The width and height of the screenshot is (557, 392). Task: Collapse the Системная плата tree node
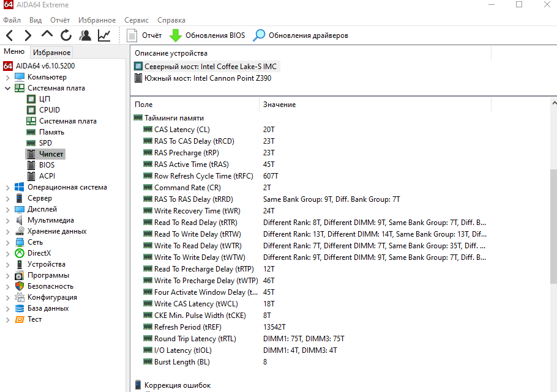point(7,88)
